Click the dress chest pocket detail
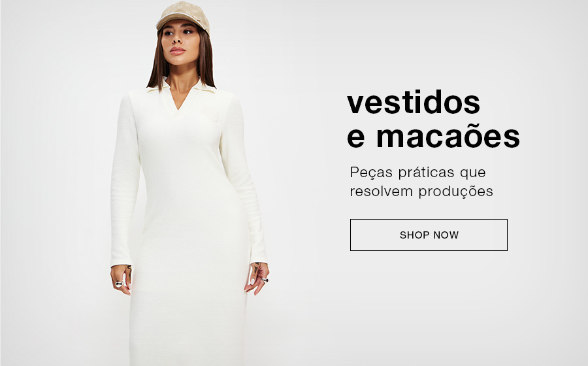The width and height of the screenshot is (588, 366). 210,115
